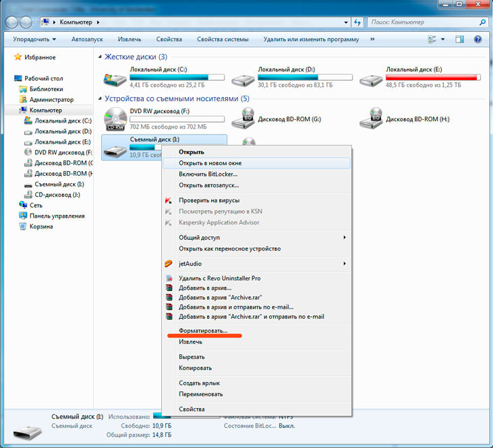This screenshot has height=448, width=493.
Task: Click the BD-ROM drive (H:) icon
Action: pyautogui.click(x=371, y=119)
